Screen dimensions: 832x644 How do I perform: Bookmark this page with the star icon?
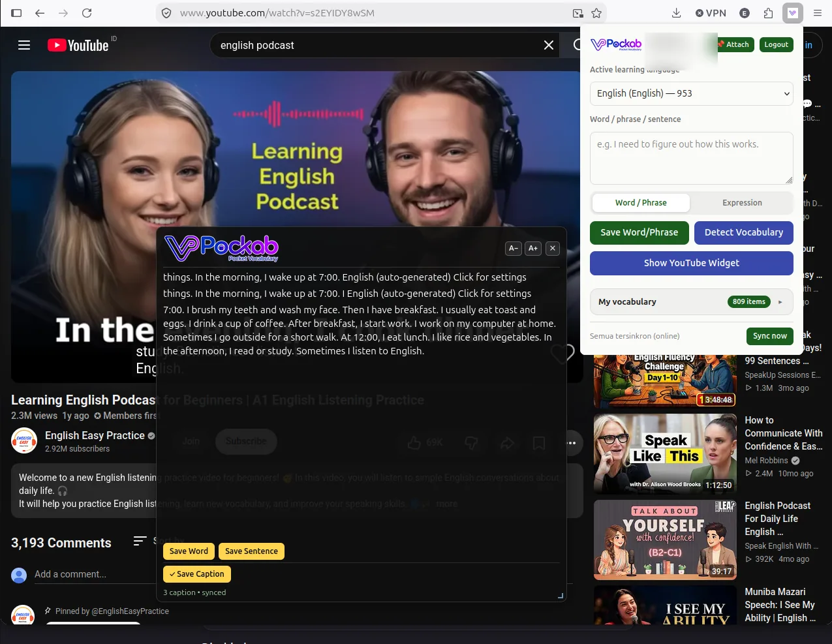pyautogui.click(x=596, y=13)
